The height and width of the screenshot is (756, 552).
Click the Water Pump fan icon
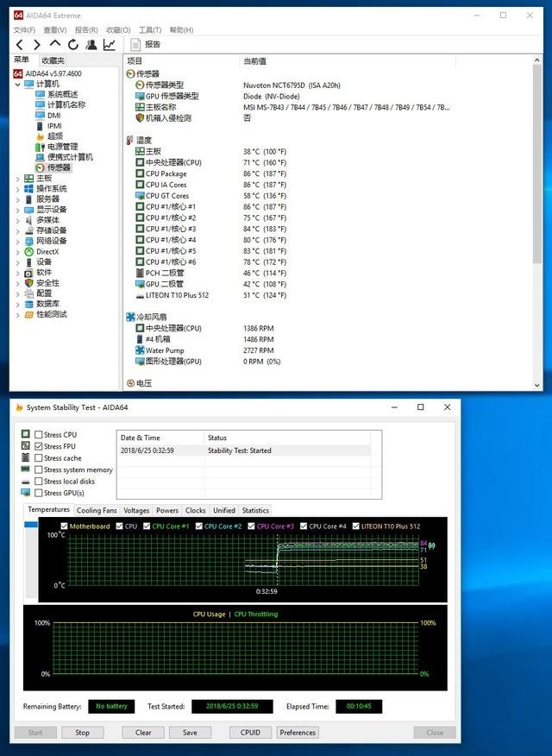[x=140, y=350]
